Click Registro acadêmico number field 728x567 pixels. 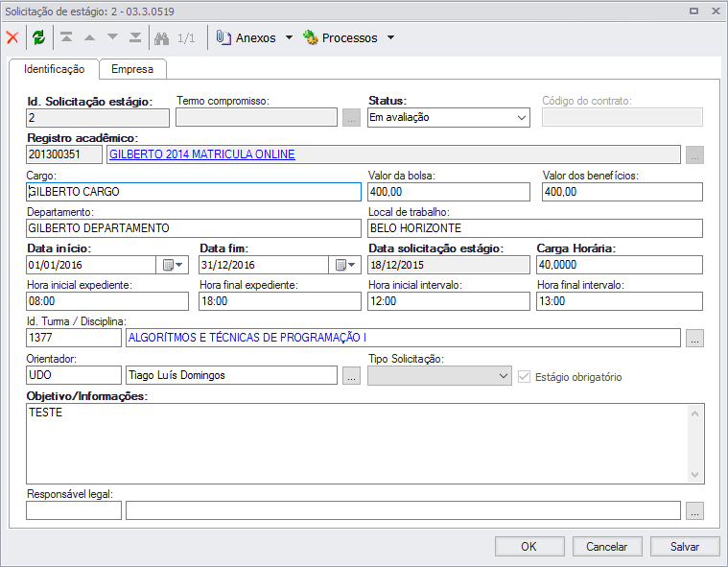pos(64,154)
